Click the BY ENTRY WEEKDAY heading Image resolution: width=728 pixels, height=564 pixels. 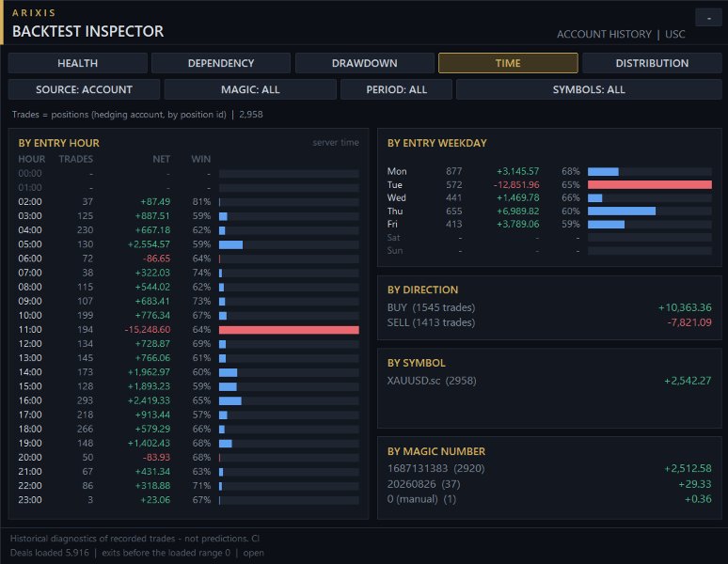coord(436,143)
